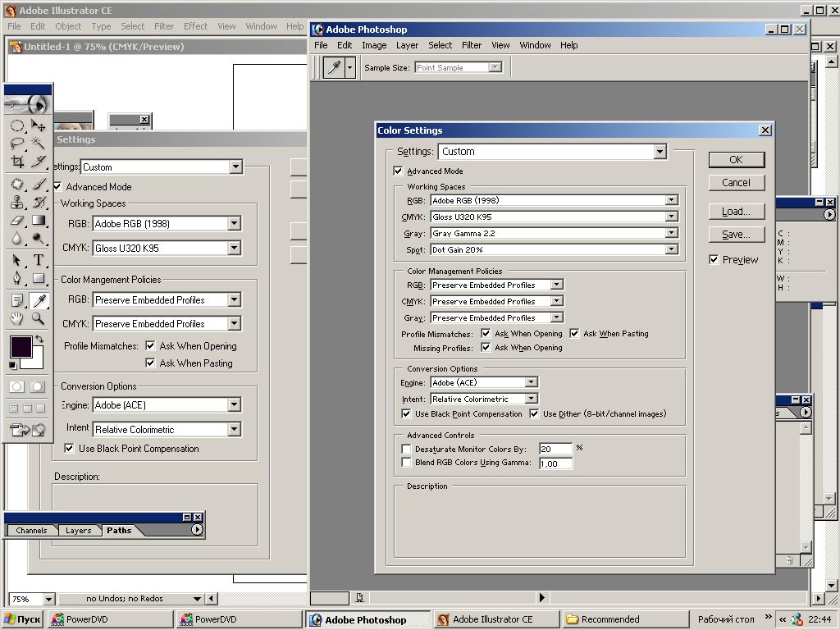The height and width of the screenshot is (630, 840).
Task: Select the Type tool
Action: [38, 260]
